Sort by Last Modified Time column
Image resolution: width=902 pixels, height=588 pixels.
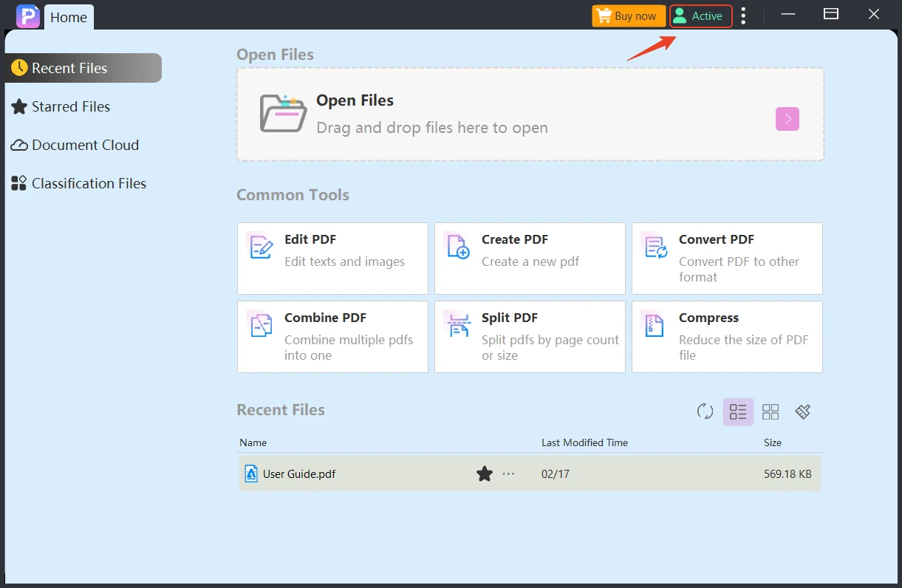tap(584, 442)
